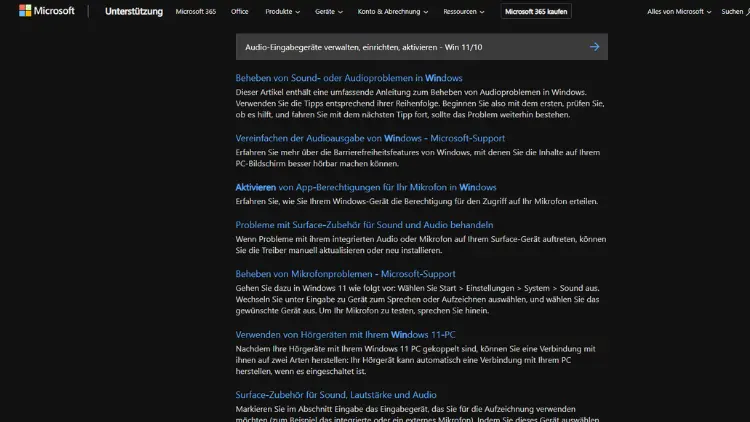750x422 pixels.
Task: Click text 'Nachdem Ihre Hörgeräte mit Ihrem Windows'
Action: 415,360
